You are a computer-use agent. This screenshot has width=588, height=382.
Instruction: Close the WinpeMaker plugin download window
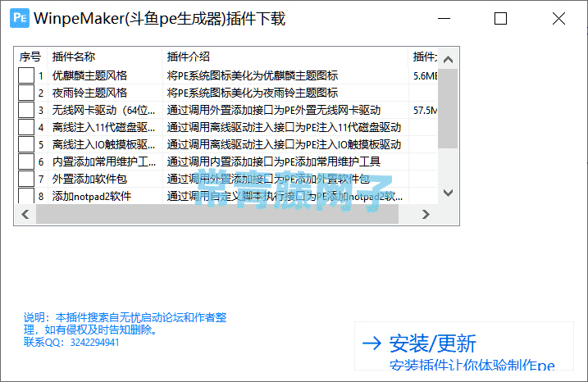click(x=558, y=18)
